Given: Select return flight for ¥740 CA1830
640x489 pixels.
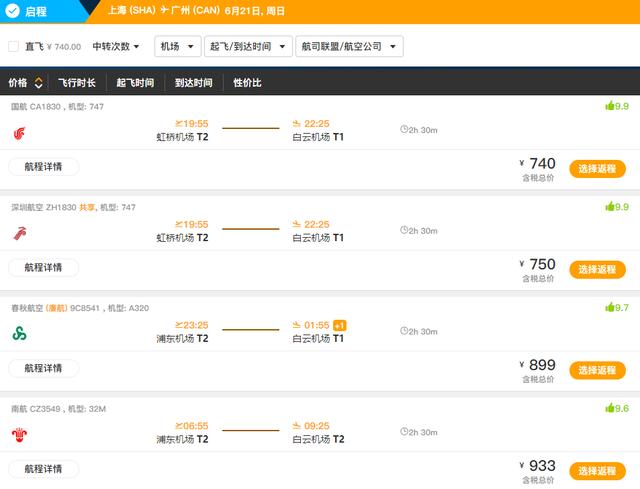Looking at the screenshot, I should (x=597, y=169).
